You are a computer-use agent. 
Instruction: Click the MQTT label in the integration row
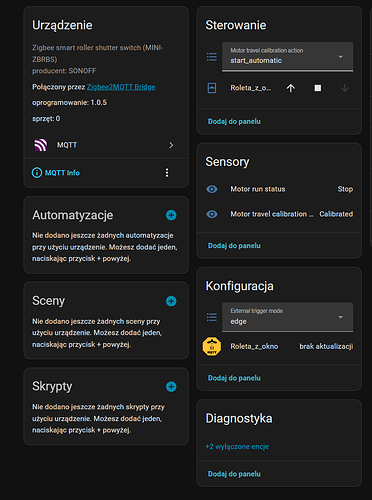tap(67, 145)
